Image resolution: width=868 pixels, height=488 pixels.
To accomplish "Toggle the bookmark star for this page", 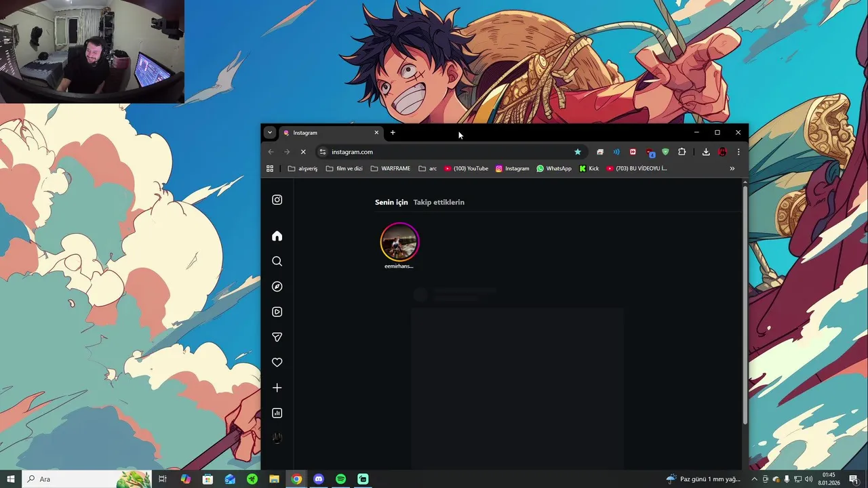I will click(578, 152).
